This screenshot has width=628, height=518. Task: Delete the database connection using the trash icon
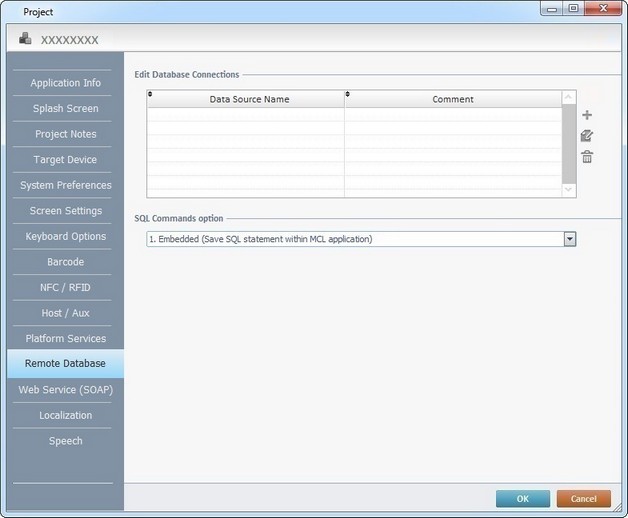[x=587, y=157]
